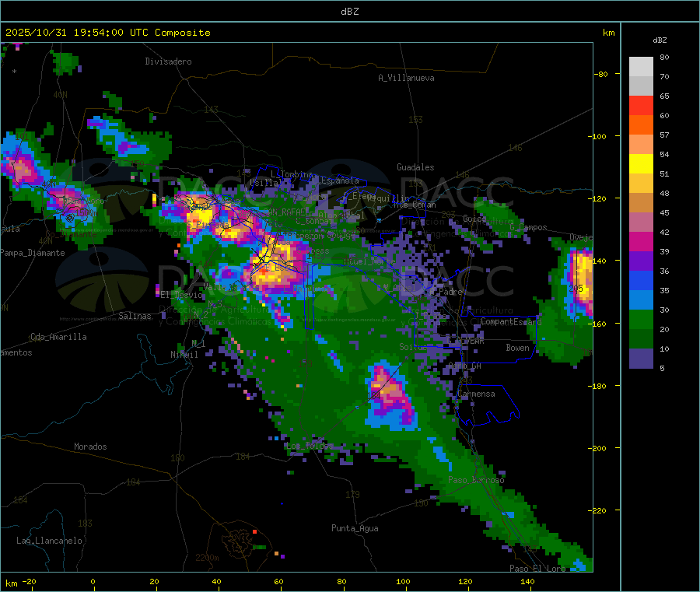Viewport: 700px width, 592px height.
Task: Select the Guadales location label
Action: 415,167
